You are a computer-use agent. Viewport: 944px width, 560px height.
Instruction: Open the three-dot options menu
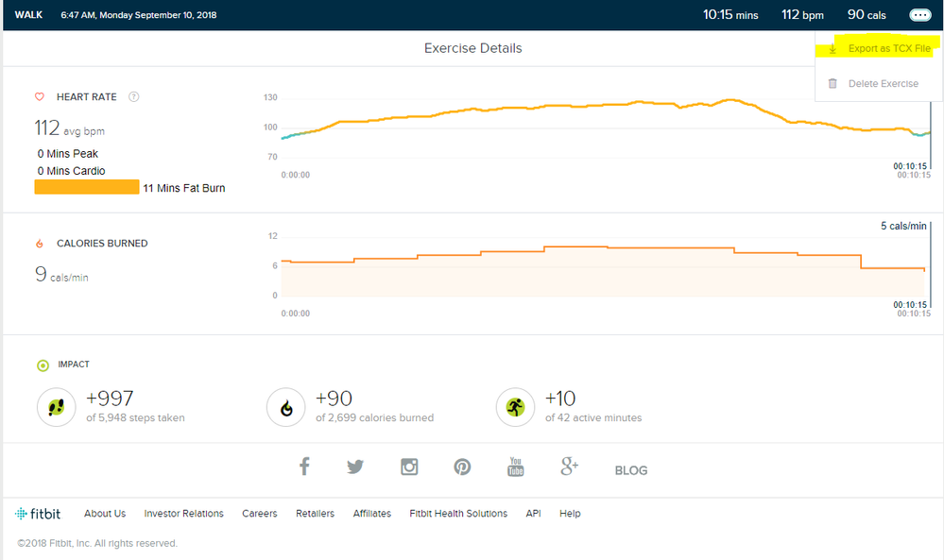tap(920, 15)
